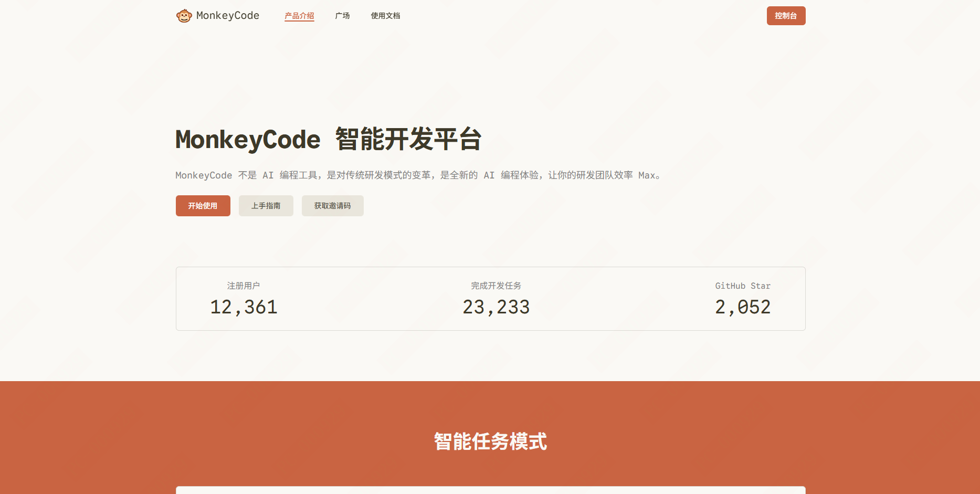Click the 智能任务模式 section title
Image resolution: width=980 pixels, height=494 pixels.
(x=490, y=443)
